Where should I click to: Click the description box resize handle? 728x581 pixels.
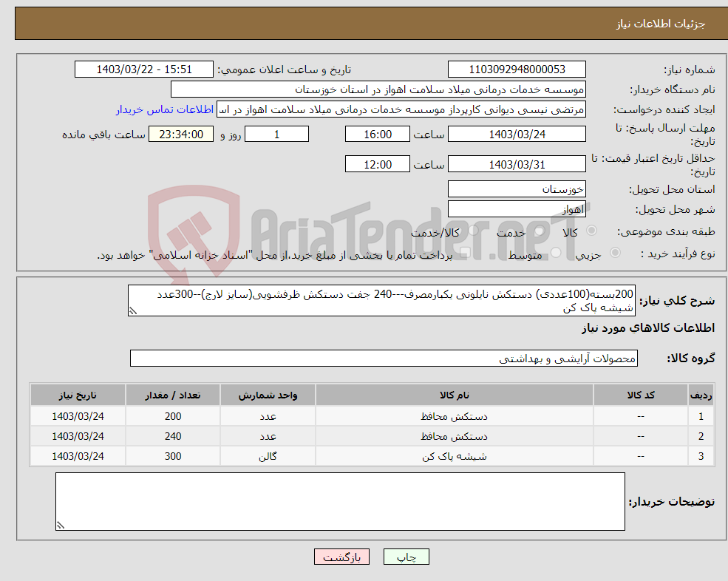pos(133,311)
